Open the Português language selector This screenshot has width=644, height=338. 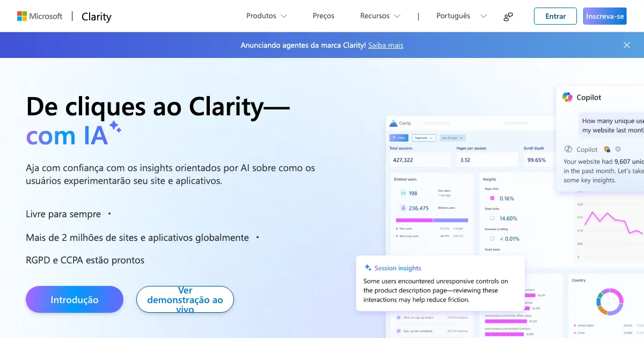click(461, 16)
